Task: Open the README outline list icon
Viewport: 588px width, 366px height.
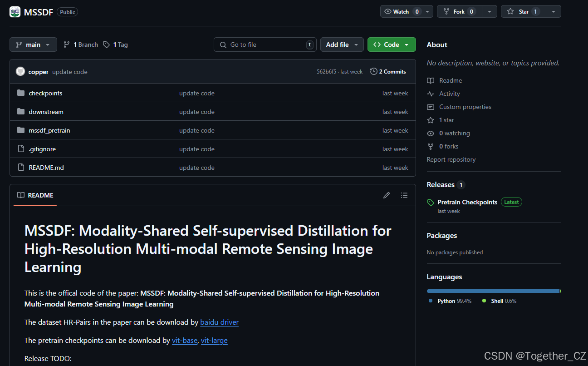Action: [x=404, y=195]
